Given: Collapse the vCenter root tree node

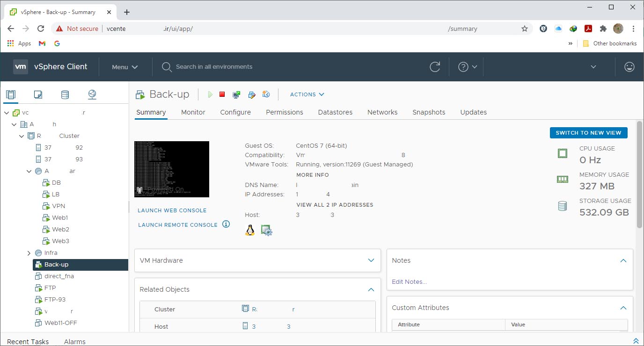Looking at the screenshot, I should (7, 113).
